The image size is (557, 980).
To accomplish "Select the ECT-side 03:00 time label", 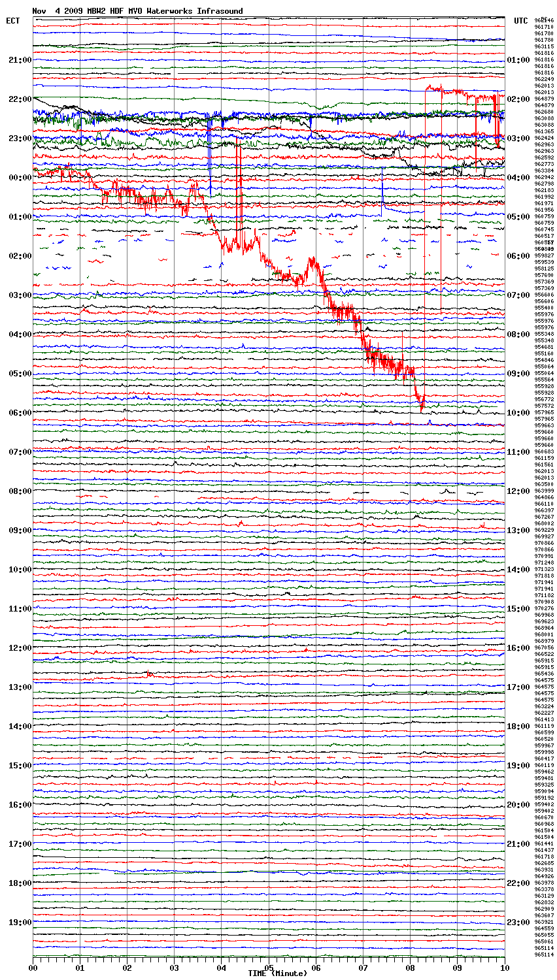I will [20, 295].
